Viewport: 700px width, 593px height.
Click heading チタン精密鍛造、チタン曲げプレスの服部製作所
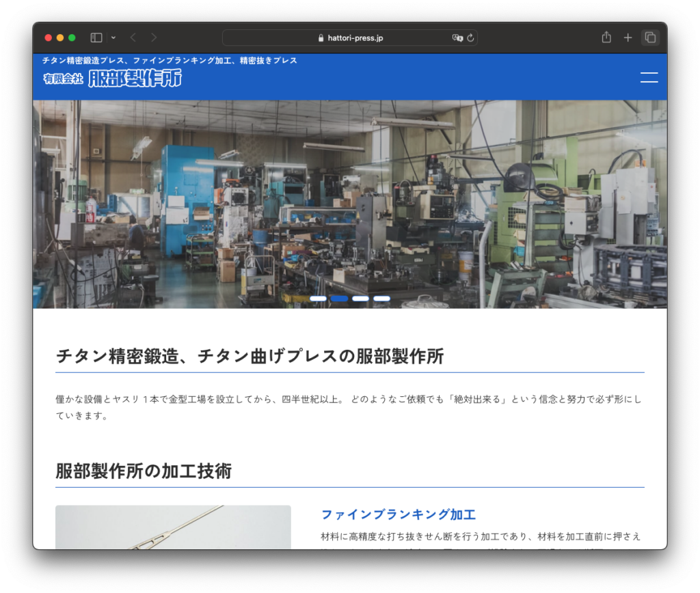(x=250, y=356)
